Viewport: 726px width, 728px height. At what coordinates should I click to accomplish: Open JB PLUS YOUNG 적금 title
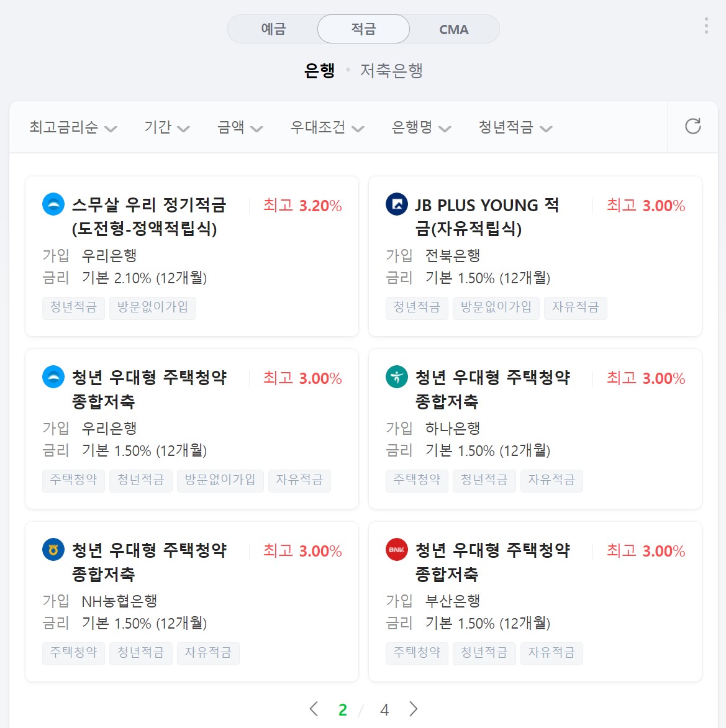(487, 216)
